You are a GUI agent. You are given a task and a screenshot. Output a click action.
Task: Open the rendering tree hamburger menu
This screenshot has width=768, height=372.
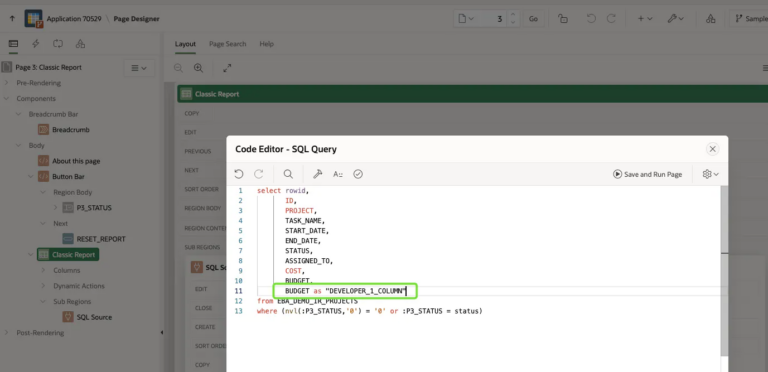tap(139, 68)
